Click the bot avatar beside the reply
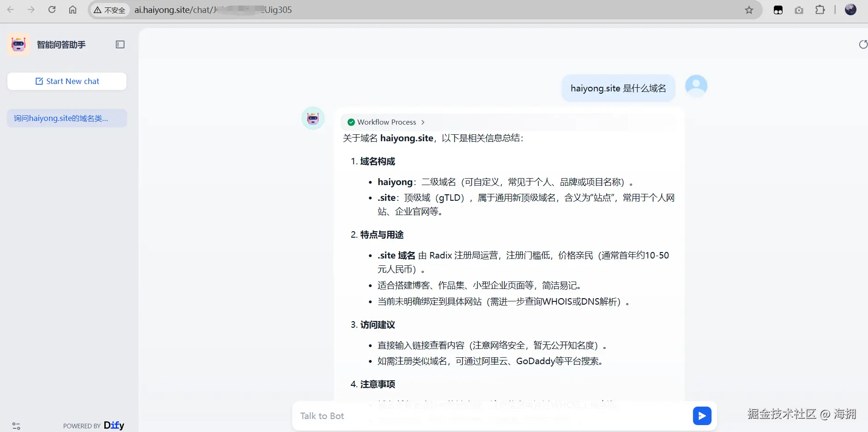The image size is (868, 432). coord(313,118)
